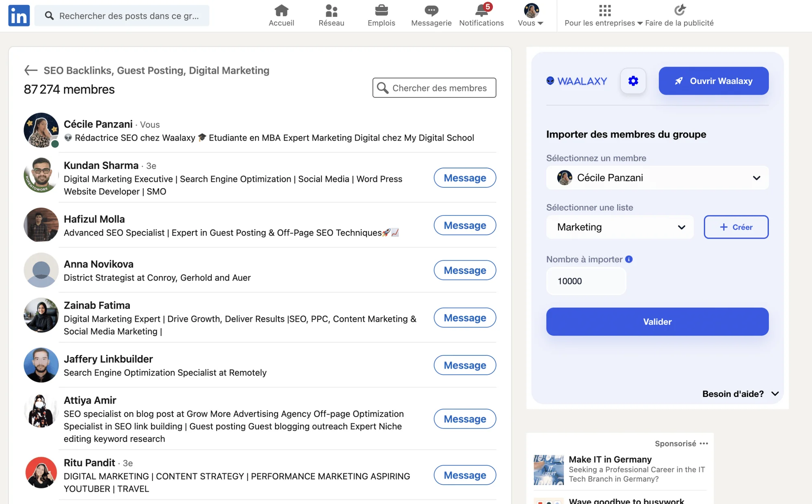
Task: Click Ouvrir Waalaxy button
Action: click(713, 81)
